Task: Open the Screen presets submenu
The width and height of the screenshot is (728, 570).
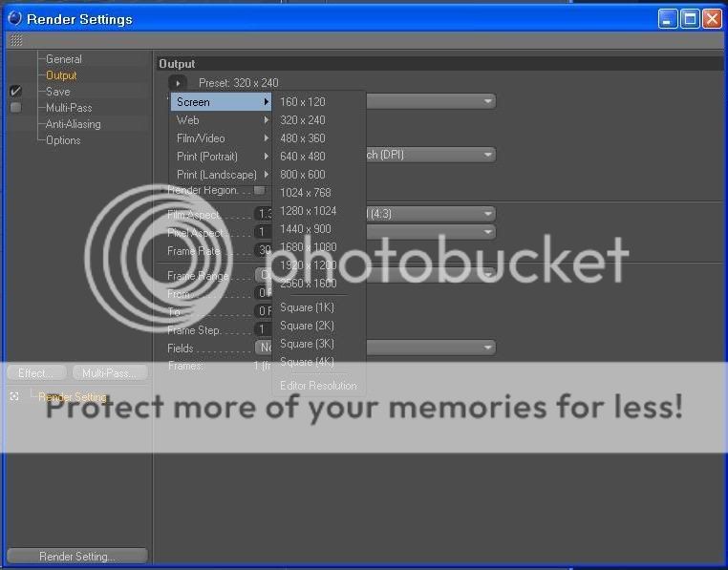Action: pos(221,101)
